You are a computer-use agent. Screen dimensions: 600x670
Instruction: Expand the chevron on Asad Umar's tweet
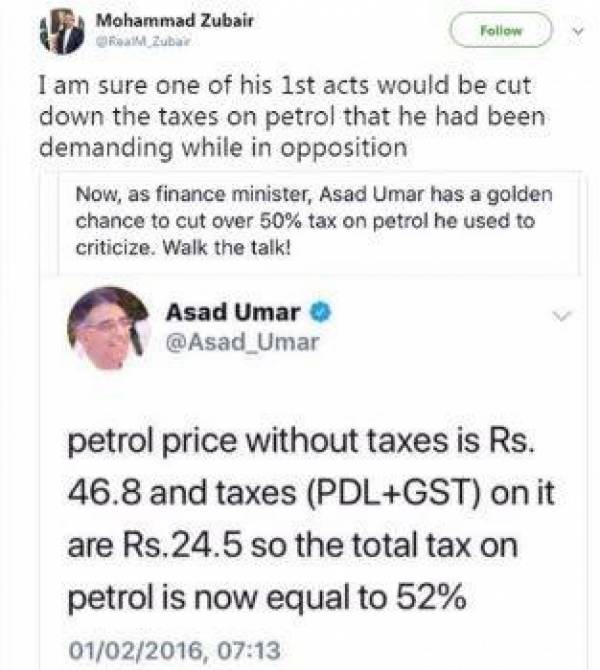pos(562,316)
